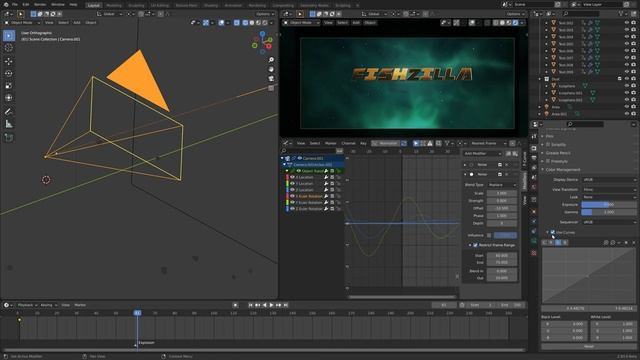Disable Use Curves checkbox
Image resolution: width=640 pixels, height=360 pixels.
click(x=553, y=232)
